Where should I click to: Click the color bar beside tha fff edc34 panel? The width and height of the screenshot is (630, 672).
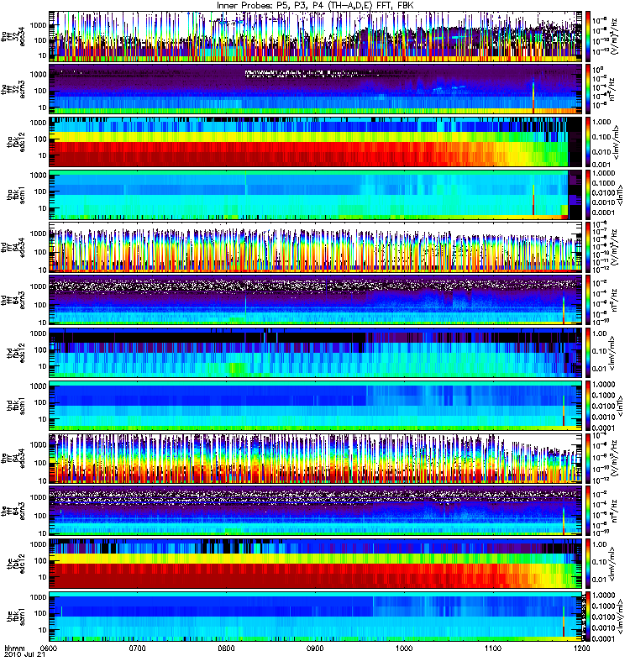click(588, 36)
